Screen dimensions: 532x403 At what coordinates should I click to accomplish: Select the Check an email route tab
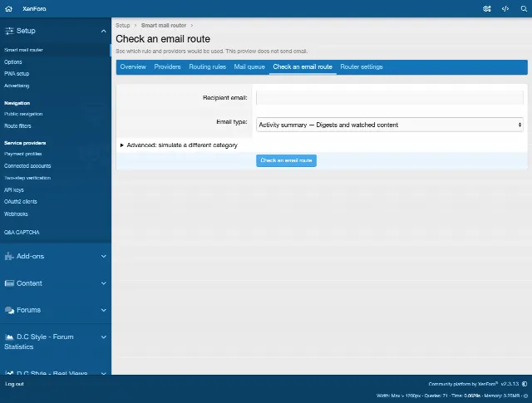303,66
